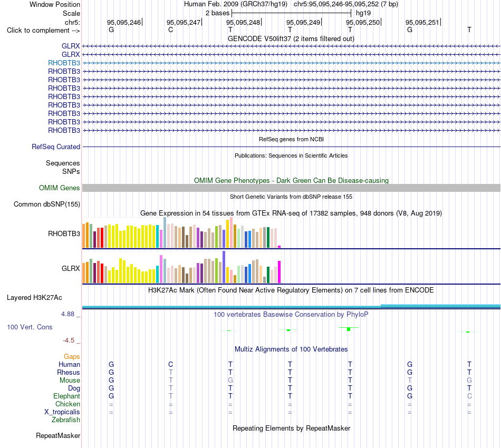Click the X_tropicalis species label

62,412
